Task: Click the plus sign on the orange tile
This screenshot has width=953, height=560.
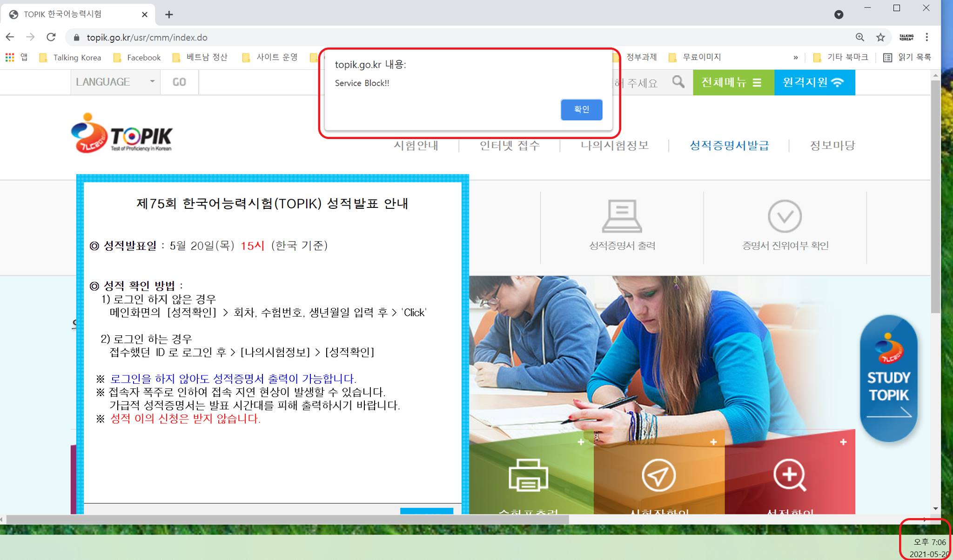Action: pyautogui.click(x=713, y=442)
